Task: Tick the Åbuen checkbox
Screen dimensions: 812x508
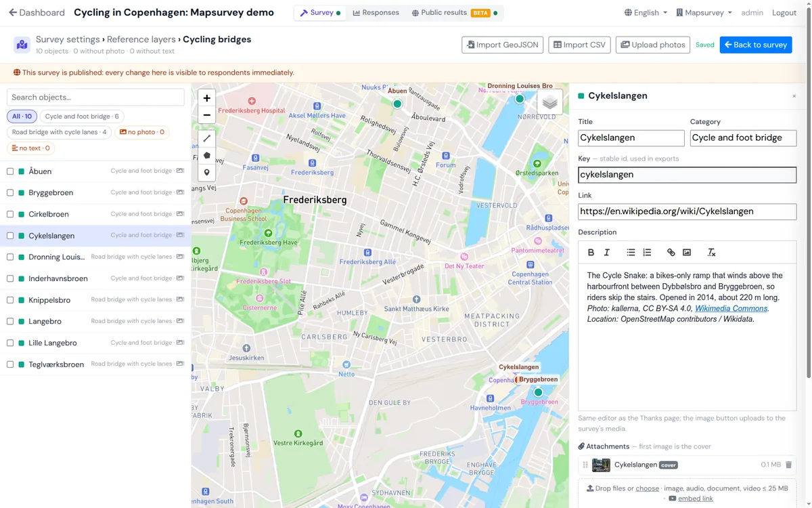Action: (x=10, y=171)
